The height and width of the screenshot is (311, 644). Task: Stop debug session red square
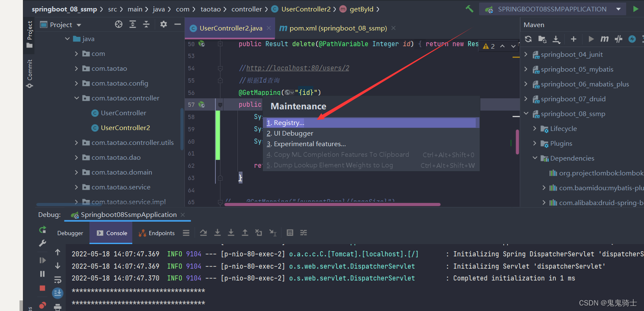pyautogui.click(x=42, y=288)
